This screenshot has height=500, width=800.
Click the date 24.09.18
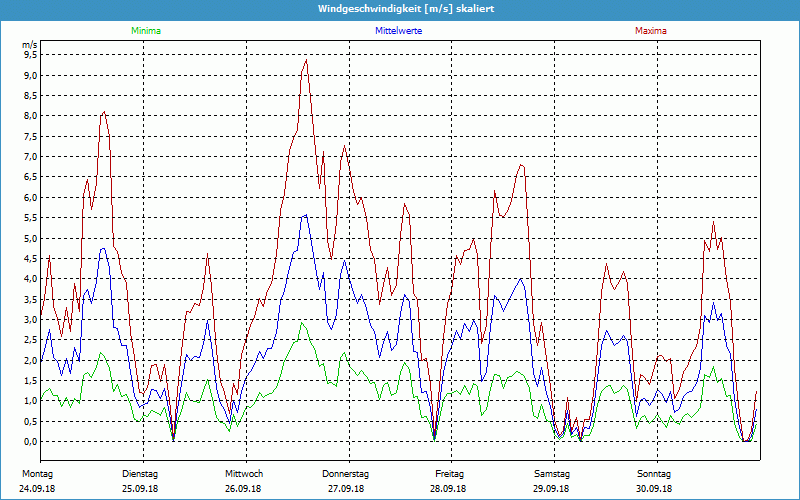[37, 489]
